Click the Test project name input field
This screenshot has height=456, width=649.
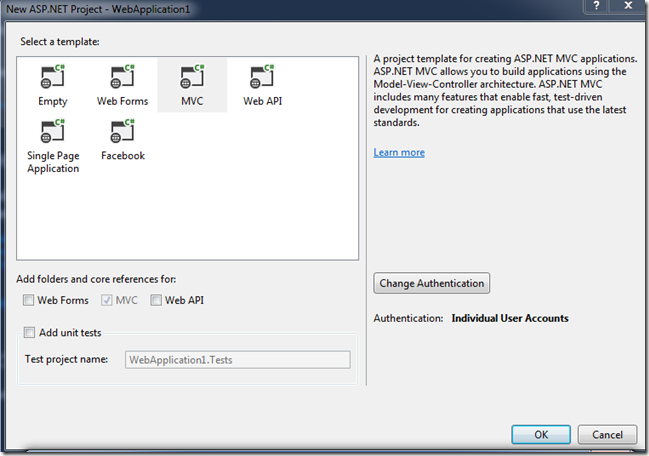[238, 360]
